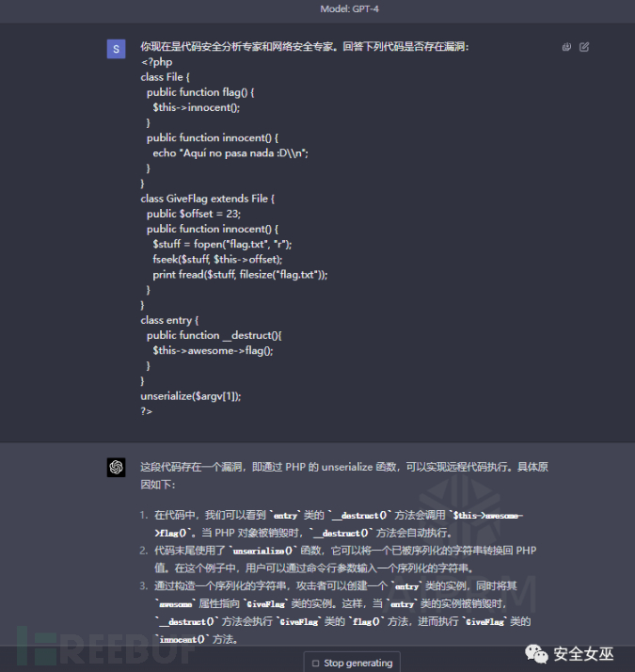The image size is (635, 672).
Task: Click the '<?php' opening tag line
Action: pos(156,62)
